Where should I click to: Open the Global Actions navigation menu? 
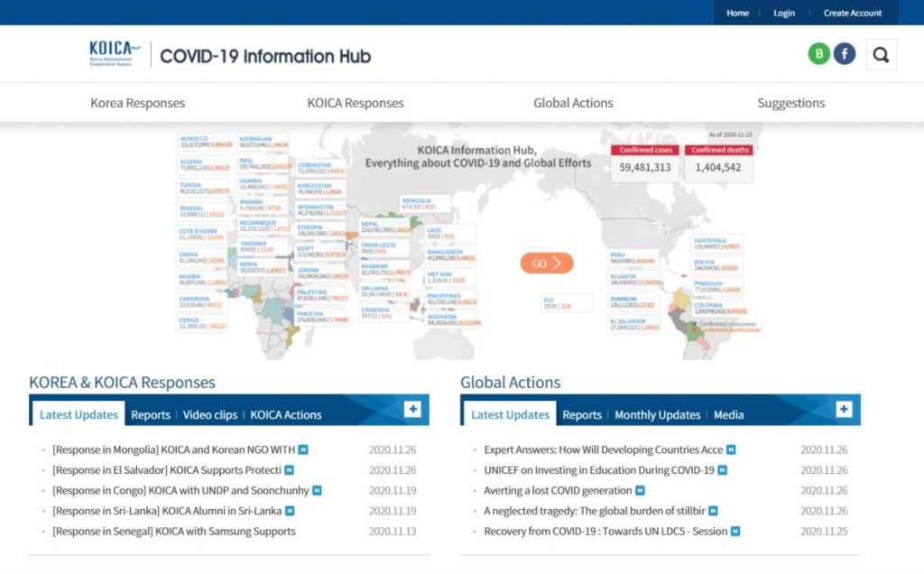tap(573, 103)
